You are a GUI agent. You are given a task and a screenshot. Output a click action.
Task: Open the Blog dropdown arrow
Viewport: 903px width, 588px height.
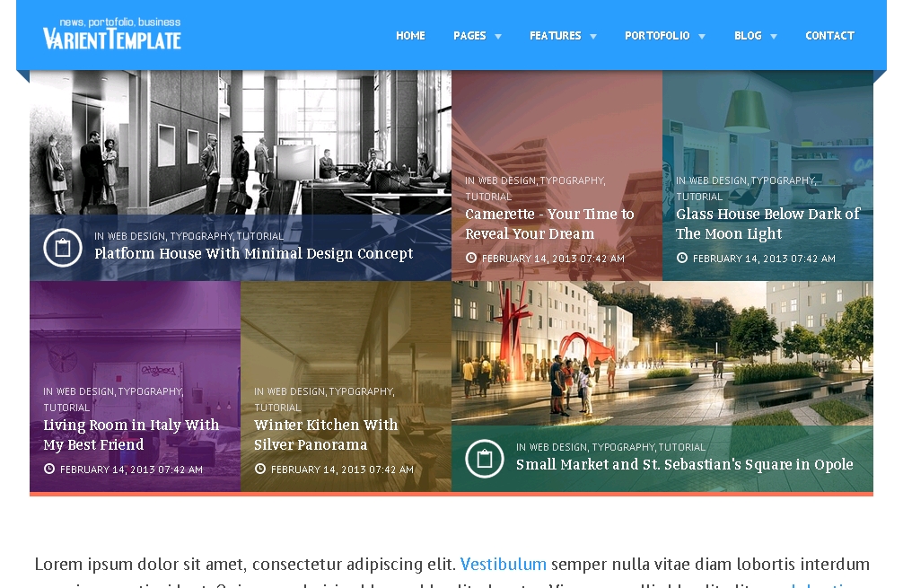point(774,37)
